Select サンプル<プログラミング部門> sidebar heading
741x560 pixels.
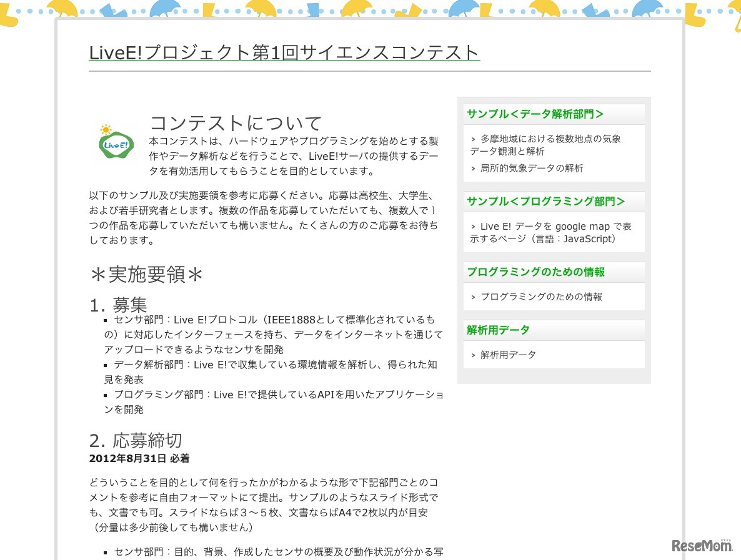546,201
